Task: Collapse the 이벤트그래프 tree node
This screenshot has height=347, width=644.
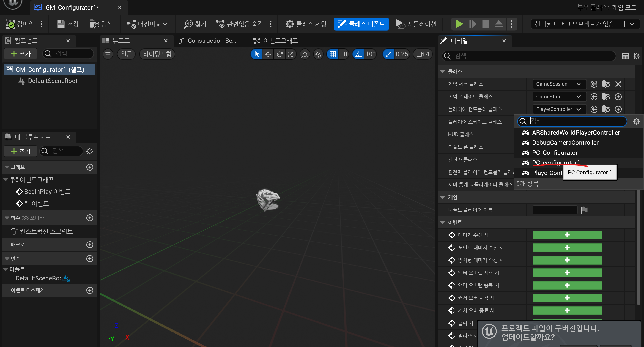Action: pyautogui.click(x=6, y=180)
